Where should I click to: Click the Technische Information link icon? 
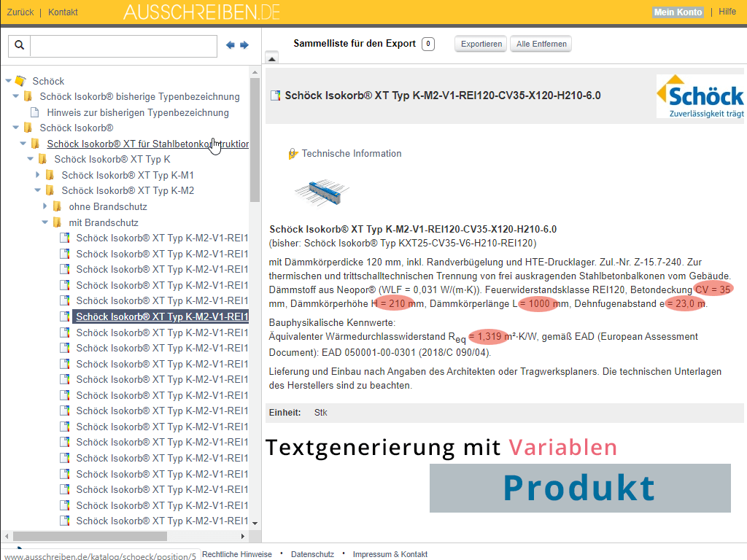point(293,154)
